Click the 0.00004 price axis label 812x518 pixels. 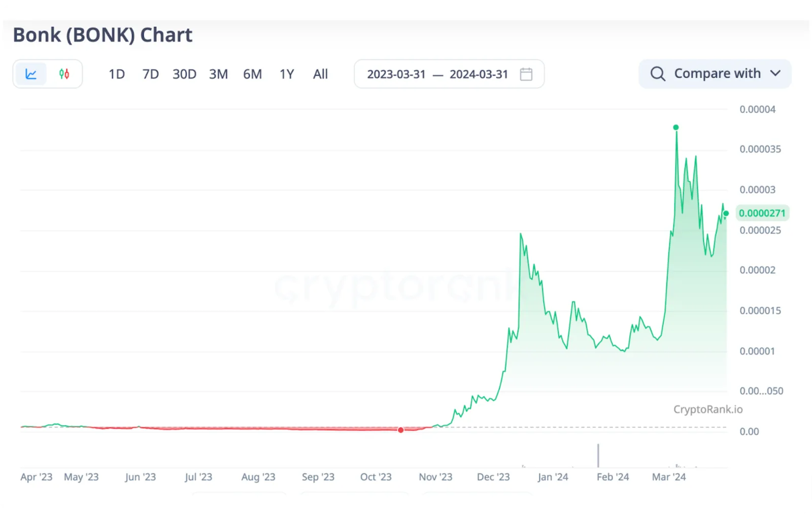[757, 109]
